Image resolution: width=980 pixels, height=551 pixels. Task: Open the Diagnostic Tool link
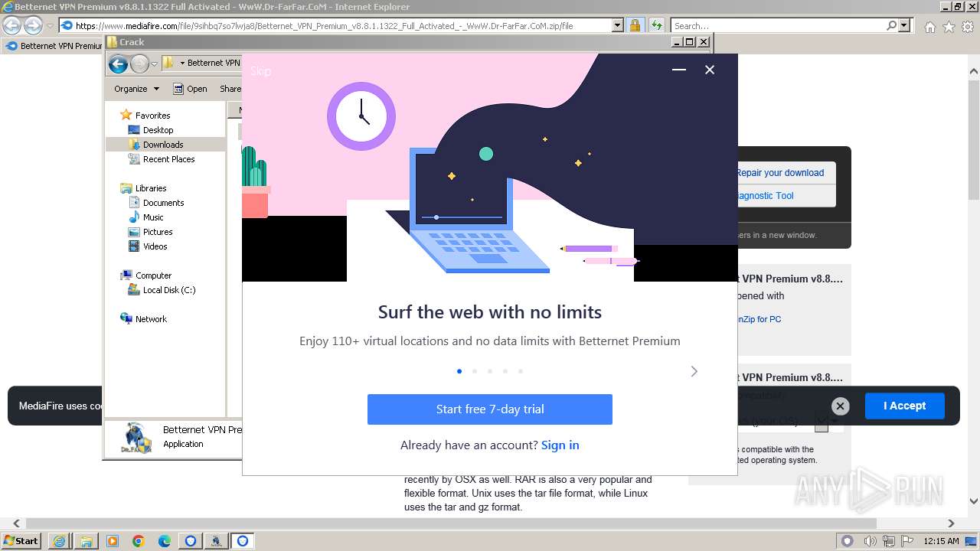pyautogui.click(x=765, y=196)
